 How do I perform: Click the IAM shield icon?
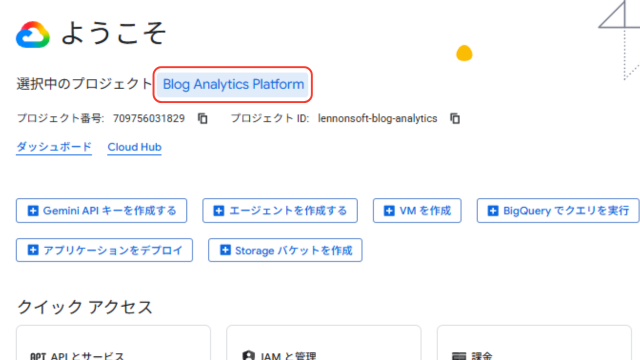(248, 356)
